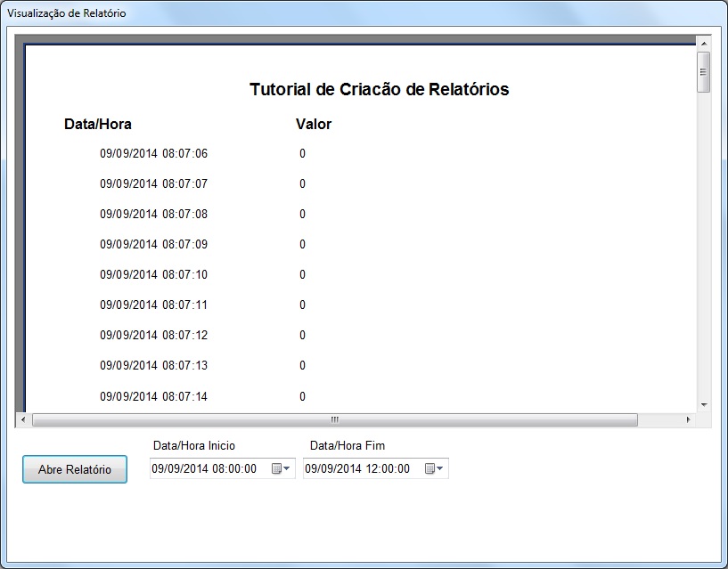Screen dimensions: 728x569
Task: Click the vertical scrollbar up arrow
Action: pos(704,43)
